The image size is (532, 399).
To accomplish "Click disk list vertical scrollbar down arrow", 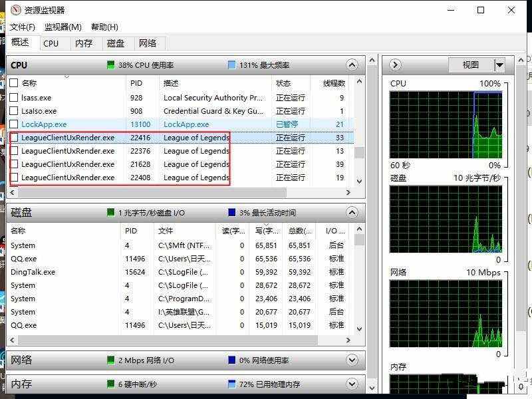I will click(359, 329).
